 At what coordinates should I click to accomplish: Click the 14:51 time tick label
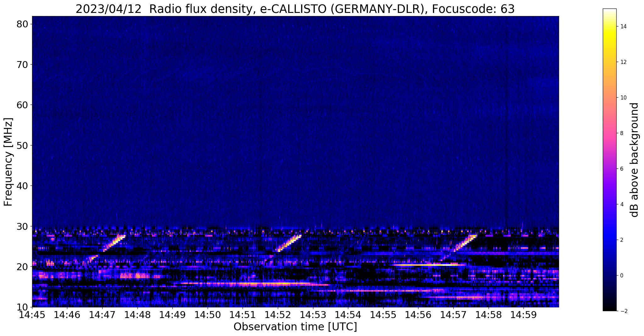click(x=243, y=315)
